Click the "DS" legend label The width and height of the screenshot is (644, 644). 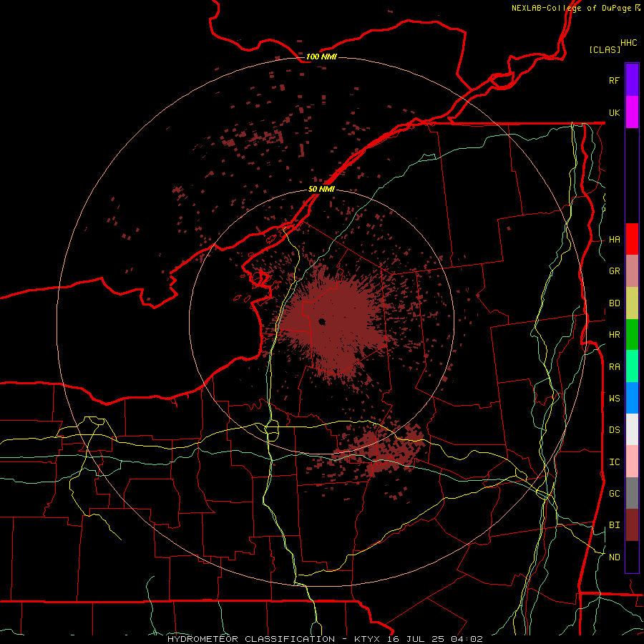614,430
